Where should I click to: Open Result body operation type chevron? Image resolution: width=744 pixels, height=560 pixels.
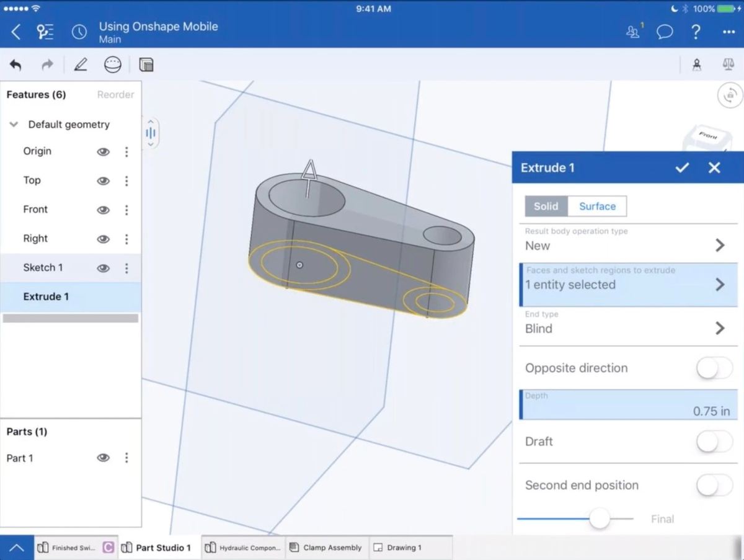(x=720, y=246)
